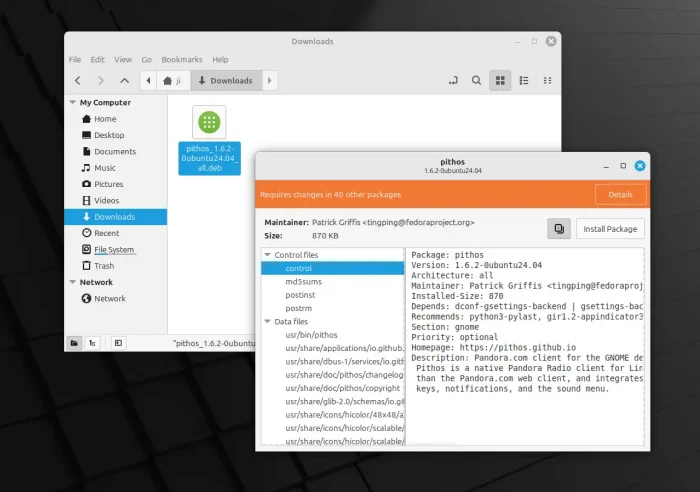Collapse the Control files tree group
This screenshot has width=700, height=492.
pos(268,254)
